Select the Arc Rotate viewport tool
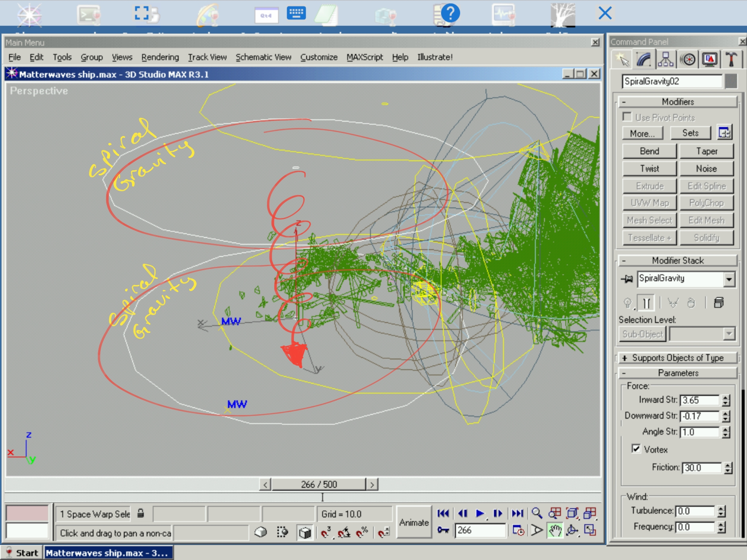Image resolution: width=747 pixels, height=560 pixels. (572, 530)
